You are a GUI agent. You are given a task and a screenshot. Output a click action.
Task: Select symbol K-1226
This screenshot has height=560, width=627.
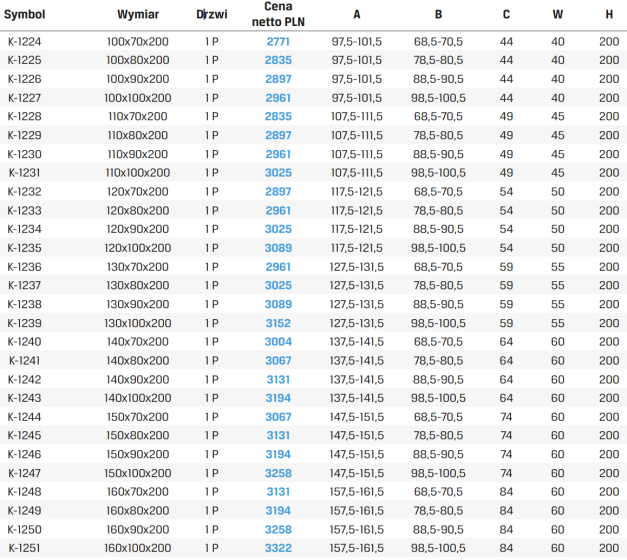24,79
